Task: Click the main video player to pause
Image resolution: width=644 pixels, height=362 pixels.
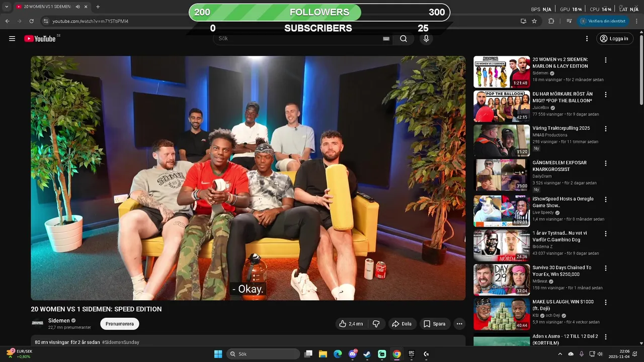Action: coord(248,178)
